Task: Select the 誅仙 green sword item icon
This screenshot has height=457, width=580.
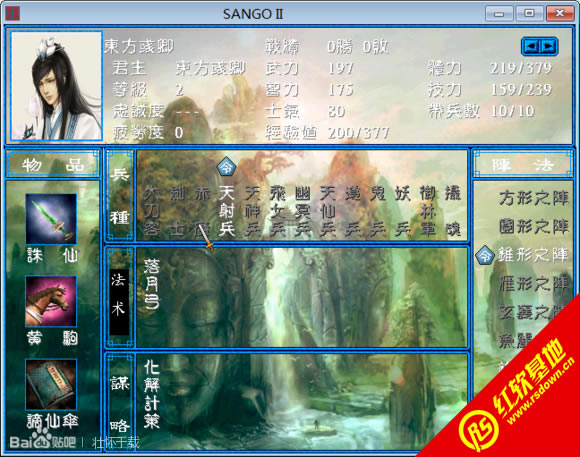Action: [x=51, y=219]
